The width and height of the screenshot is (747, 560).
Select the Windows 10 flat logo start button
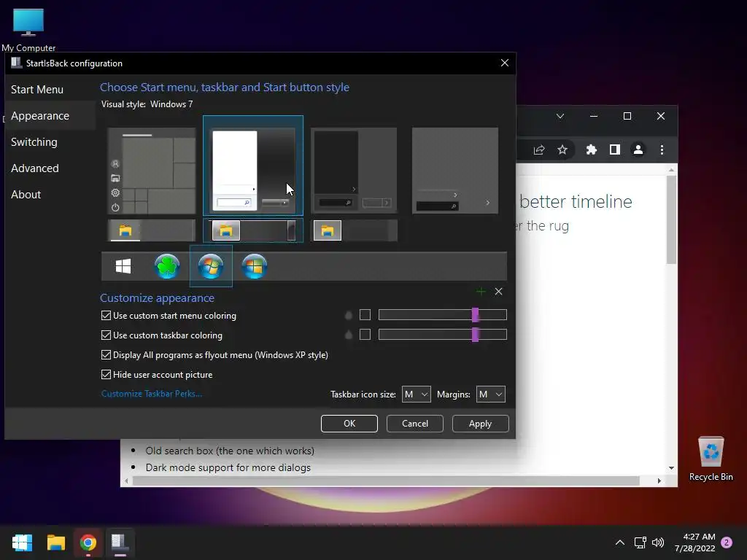tap(123, 266)
